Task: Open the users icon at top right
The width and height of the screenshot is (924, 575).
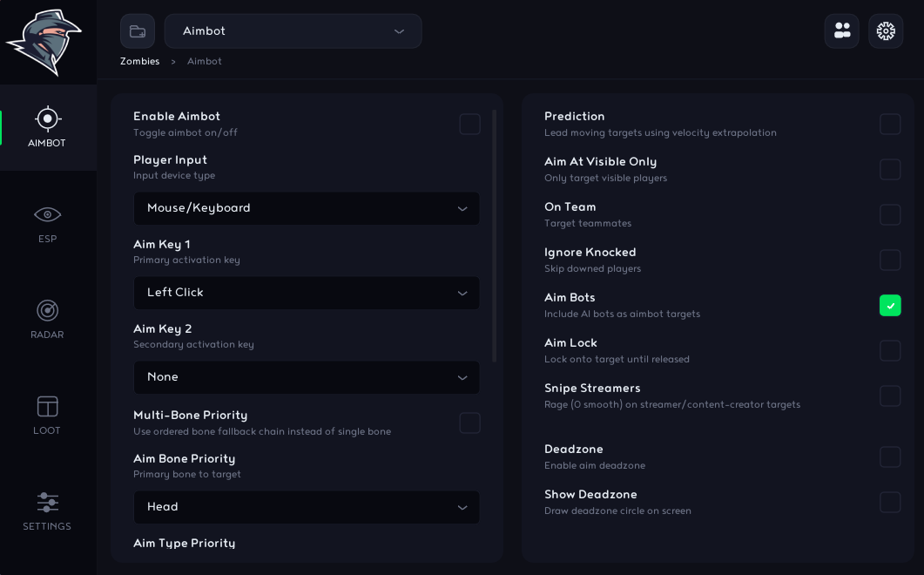Action: 842,31
